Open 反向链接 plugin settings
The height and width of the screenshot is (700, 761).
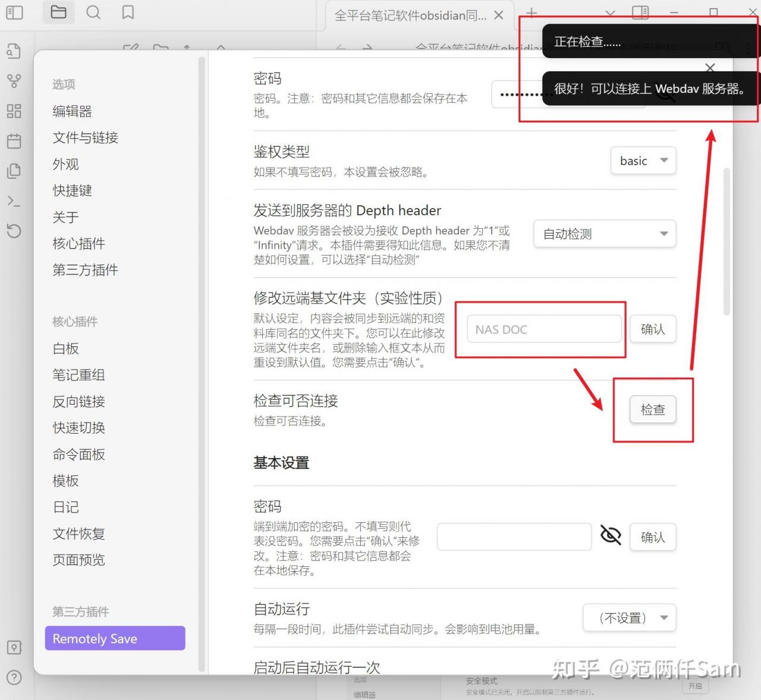(78, 401)
